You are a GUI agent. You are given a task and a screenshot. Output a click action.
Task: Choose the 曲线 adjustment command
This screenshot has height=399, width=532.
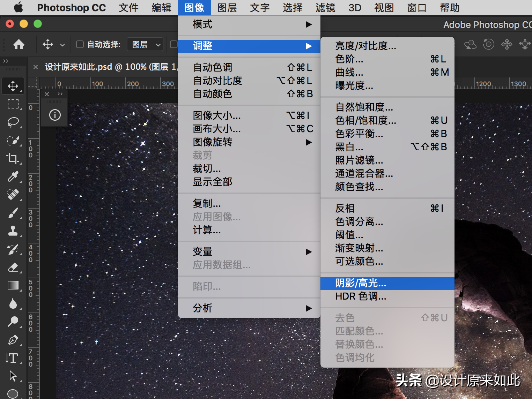point(349,73)
